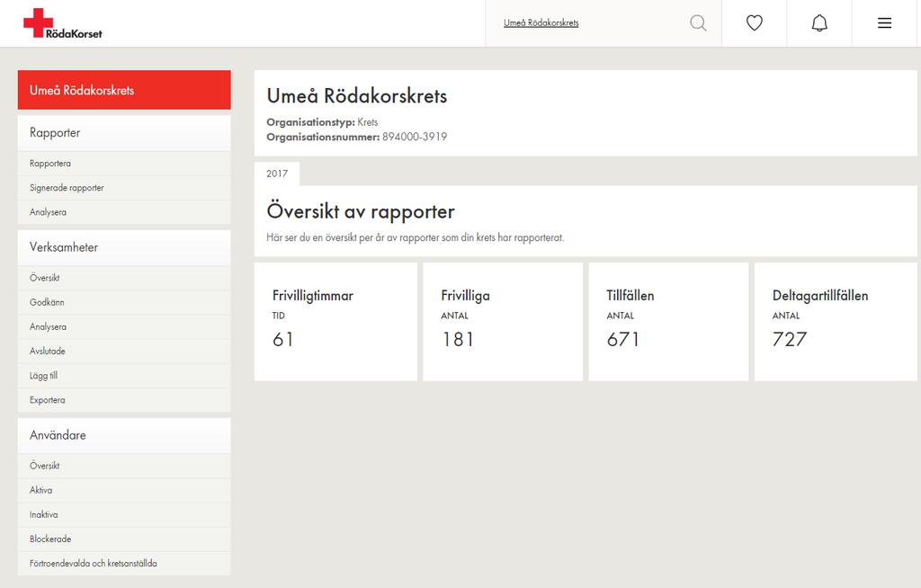Open Exportera in sidebar
The height and width of the screenshot is (588, 921).
click(x=124, y=400)
